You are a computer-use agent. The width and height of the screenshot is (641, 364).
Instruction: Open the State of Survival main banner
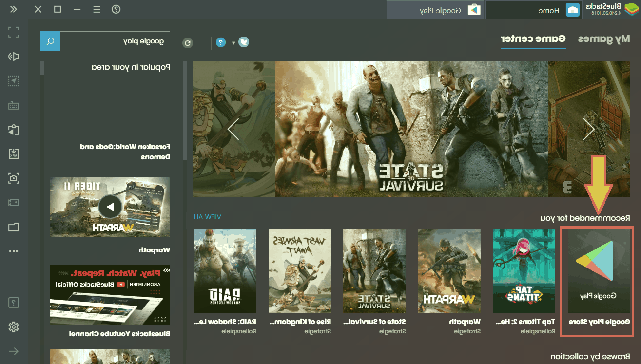(x=411, y=129)
